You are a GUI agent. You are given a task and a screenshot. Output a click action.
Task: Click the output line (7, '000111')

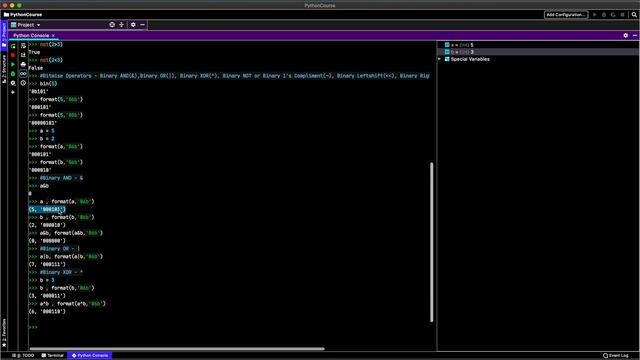(x=47, y=264)
